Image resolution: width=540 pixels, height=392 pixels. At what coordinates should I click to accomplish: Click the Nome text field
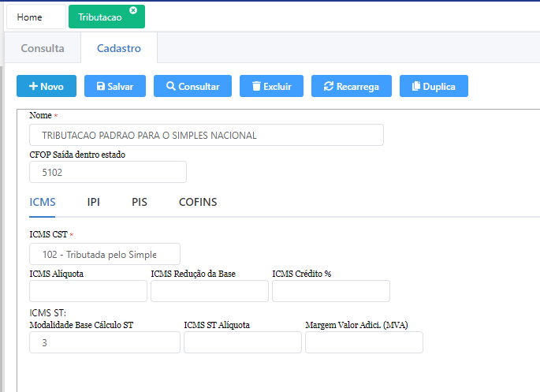point(206,135)
